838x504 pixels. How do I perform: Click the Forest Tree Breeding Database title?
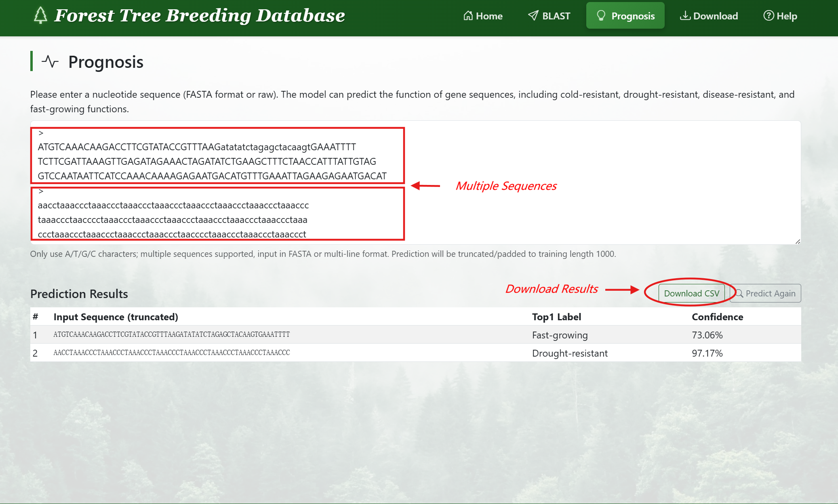(200, 16)
